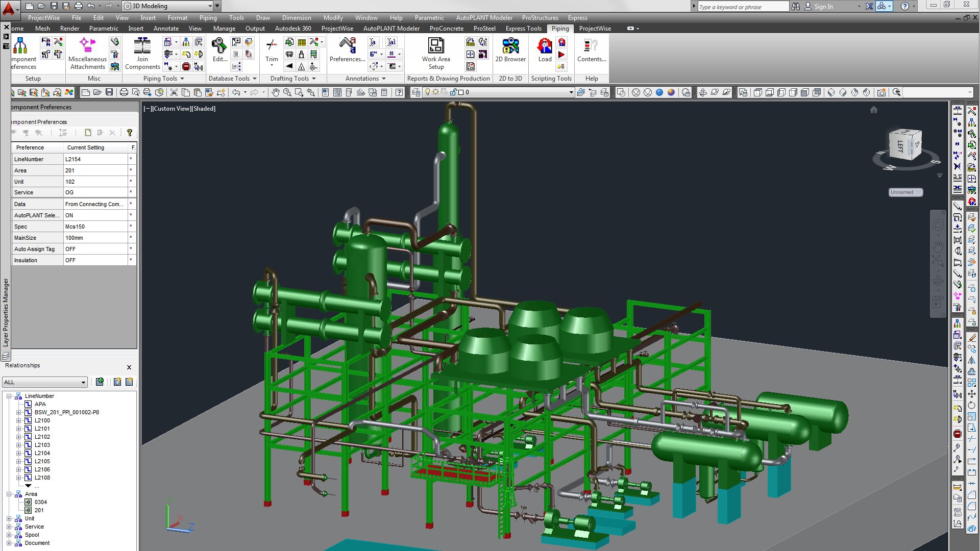Screen dimensions: 980x551
Task: Open the Dimension menu
Action: pos(297,18)
